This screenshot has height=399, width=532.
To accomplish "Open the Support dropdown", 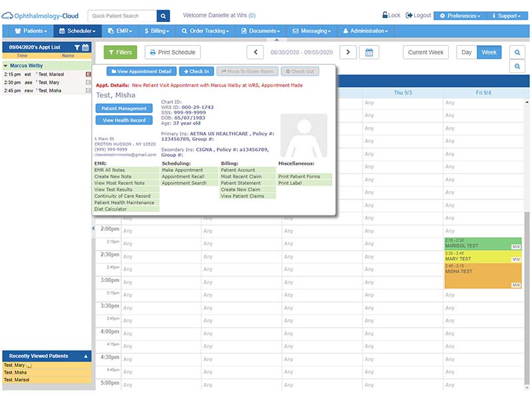I will 507,14.
